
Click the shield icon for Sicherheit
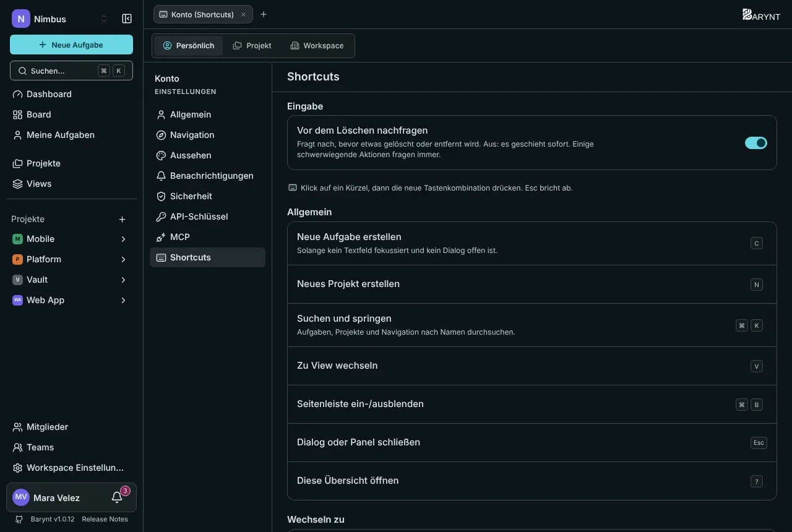(x=161, y=196)
